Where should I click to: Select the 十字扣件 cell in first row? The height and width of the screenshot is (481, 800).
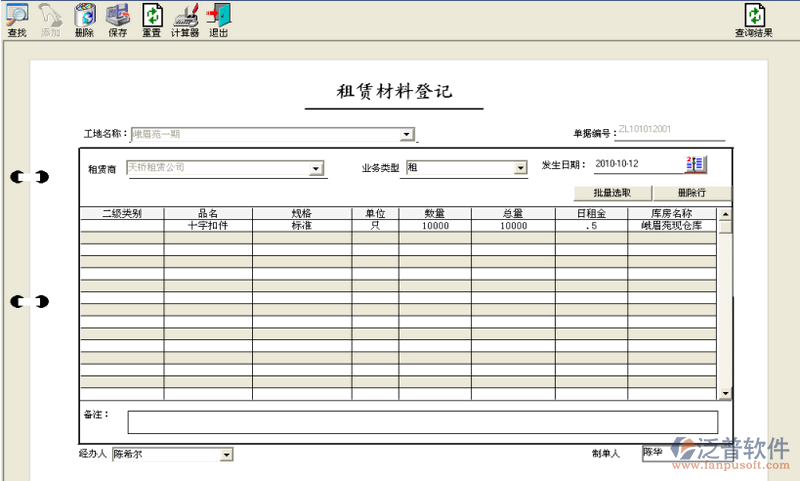pos(208,226)
